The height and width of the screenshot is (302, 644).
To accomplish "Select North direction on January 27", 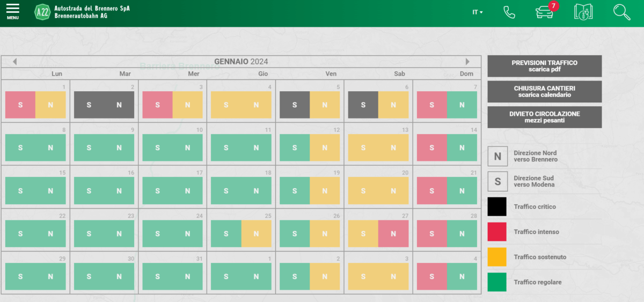I will (x=393, y=233).
